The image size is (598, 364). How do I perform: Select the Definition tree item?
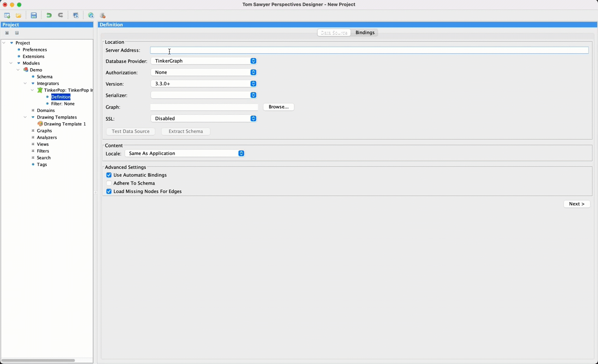click(61, 97)
